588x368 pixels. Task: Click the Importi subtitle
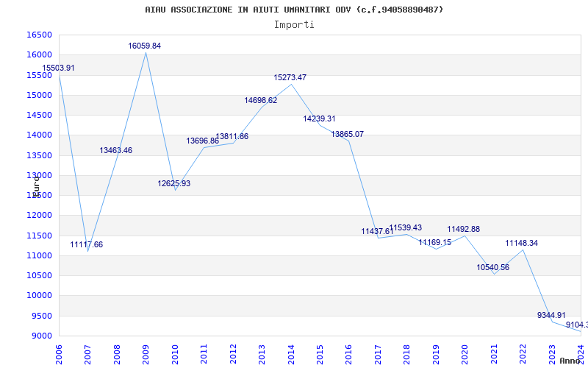(x=294, y=24)
